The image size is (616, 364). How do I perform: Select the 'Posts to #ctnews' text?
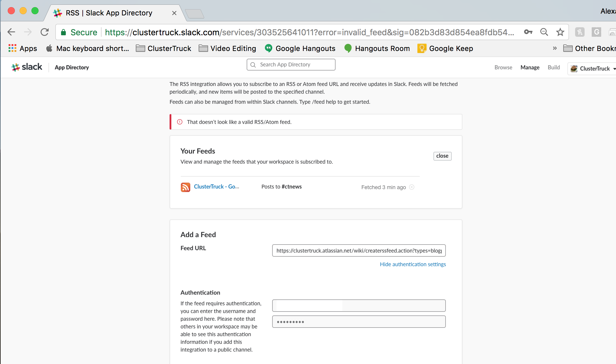tap(282, 187)
